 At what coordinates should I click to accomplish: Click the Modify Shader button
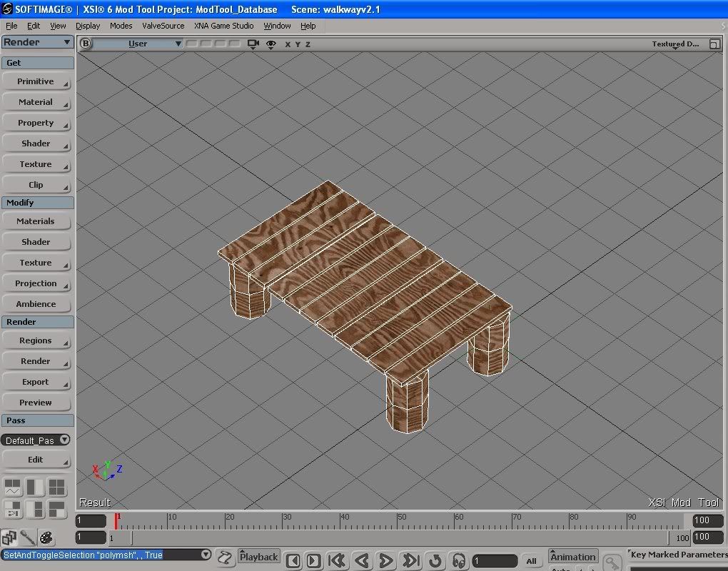[36, 242]
